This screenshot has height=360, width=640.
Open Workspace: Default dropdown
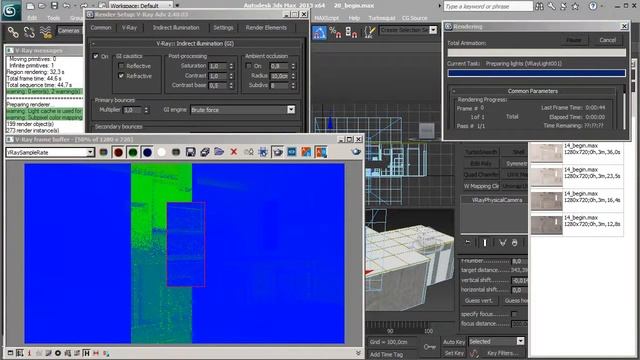click(x=140, y=6)
